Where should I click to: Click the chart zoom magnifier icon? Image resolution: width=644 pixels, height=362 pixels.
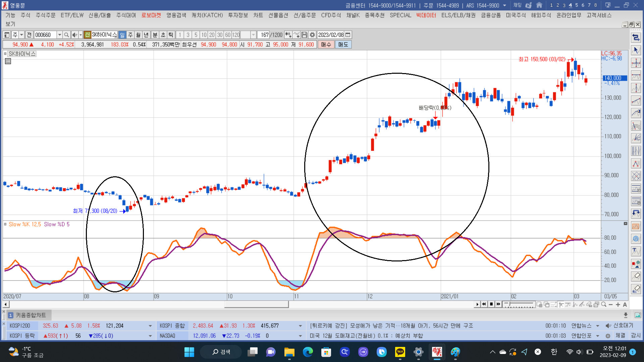[x=604, y=304]
